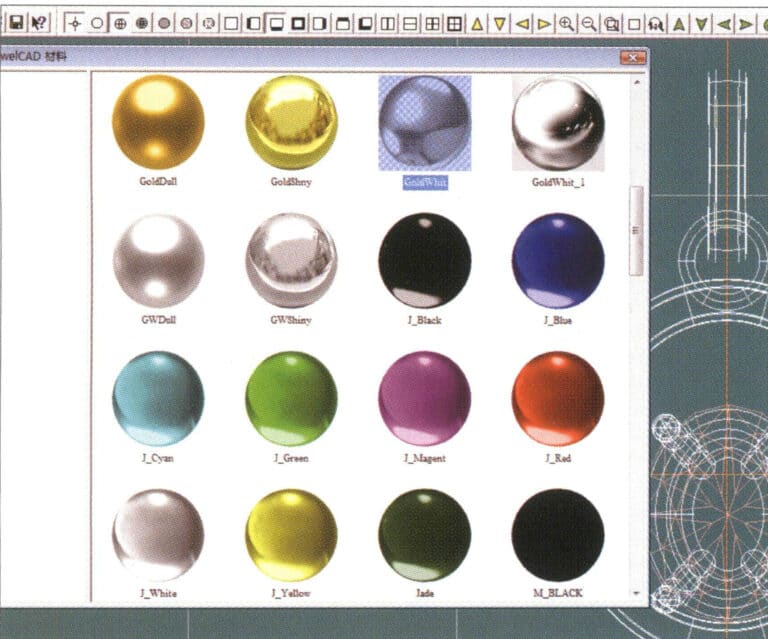Choose the GWShiny material thumbnail
Viewport: 768px width, 639px height.
click(x=291, y=260)
